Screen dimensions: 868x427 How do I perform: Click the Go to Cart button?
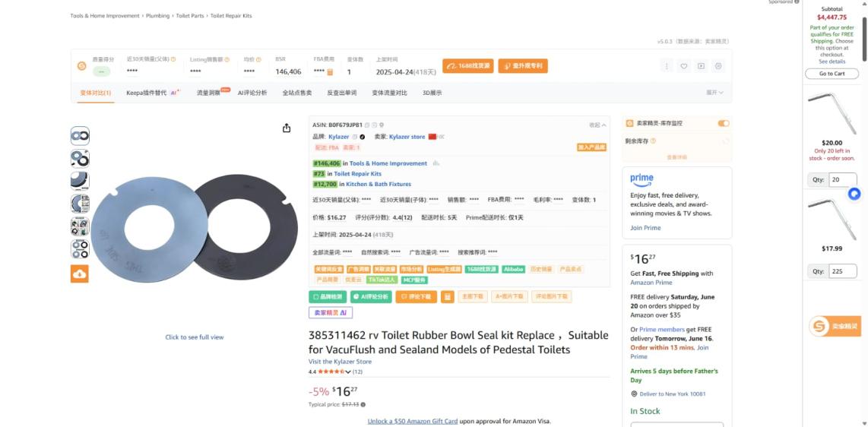click(x=832, y=74)
